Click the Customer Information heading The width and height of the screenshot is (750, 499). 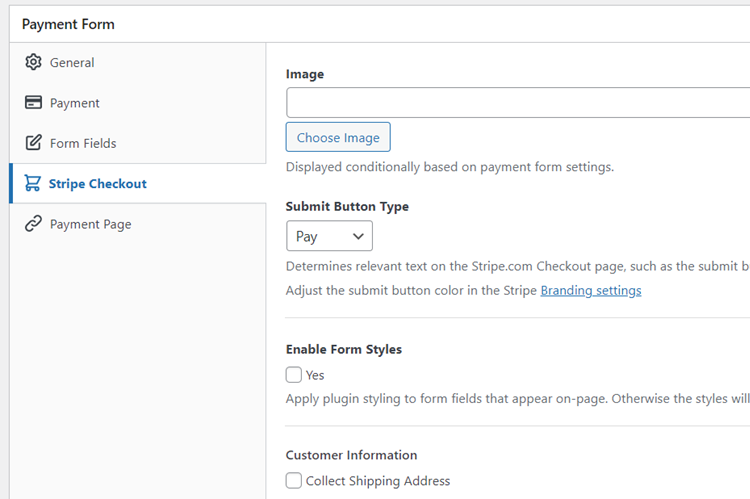(352, 455)
